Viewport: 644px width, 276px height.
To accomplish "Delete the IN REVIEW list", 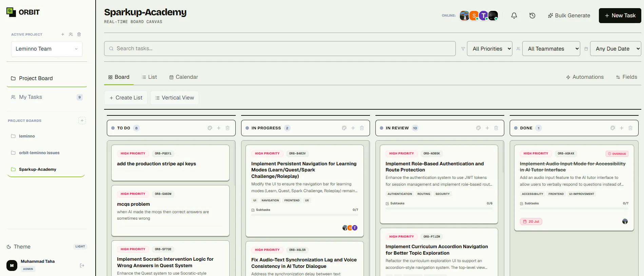I will (496, 128).
